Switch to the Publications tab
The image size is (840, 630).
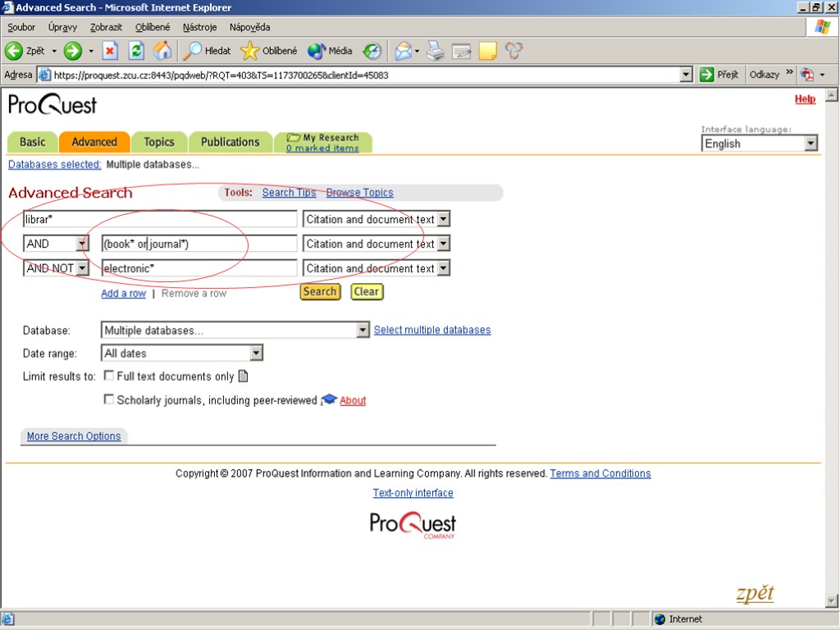(x=231, y=142)
